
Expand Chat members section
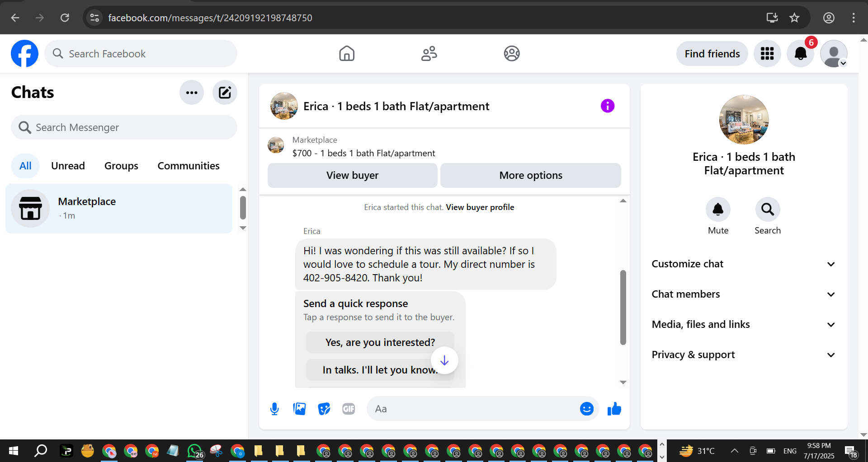tap(744, 294)
